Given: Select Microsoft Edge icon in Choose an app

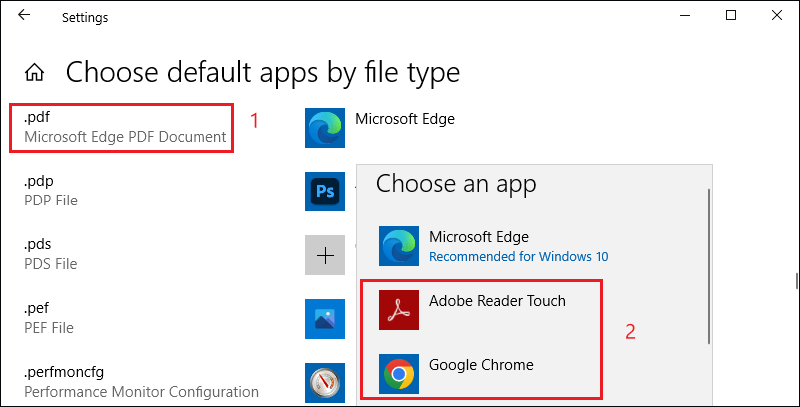Looking at the screenshot, I should coord(398,246).
